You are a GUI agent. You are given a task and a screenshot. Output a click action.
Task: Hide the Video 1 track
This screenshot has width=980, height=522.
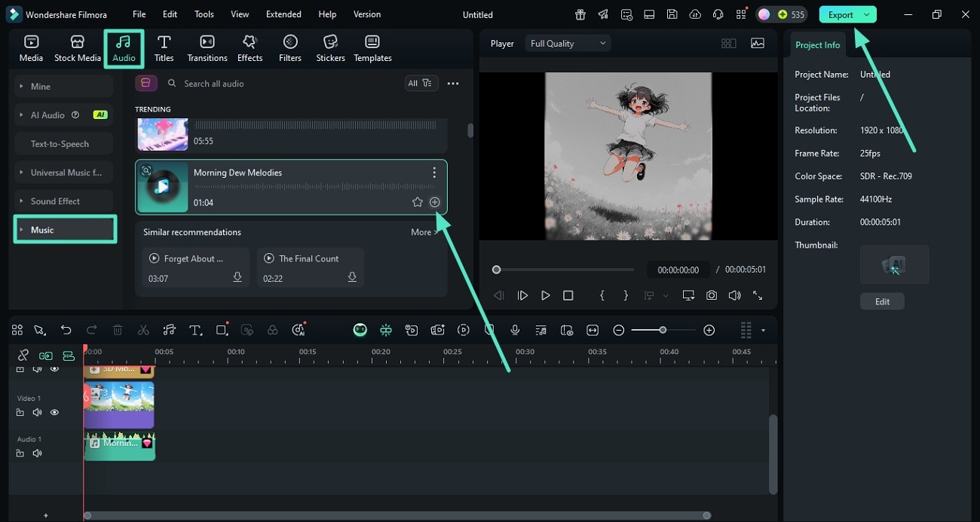click(54, 413)
